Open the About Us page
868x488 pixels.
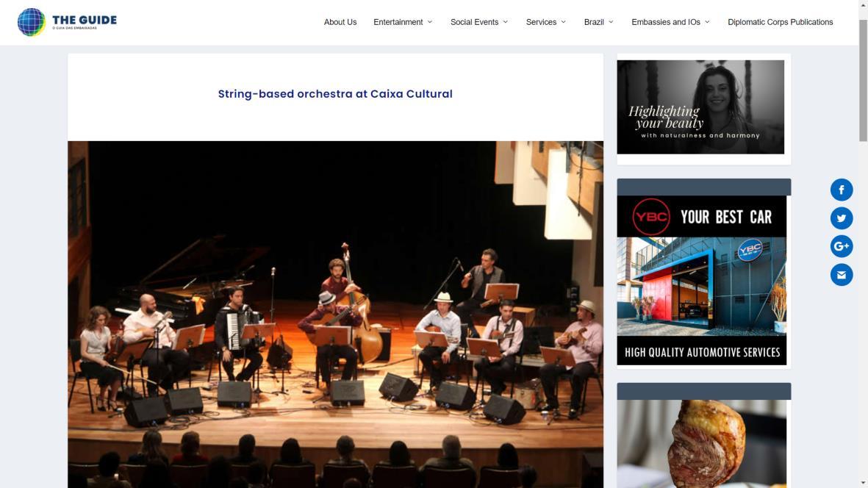tap(340, 22)
